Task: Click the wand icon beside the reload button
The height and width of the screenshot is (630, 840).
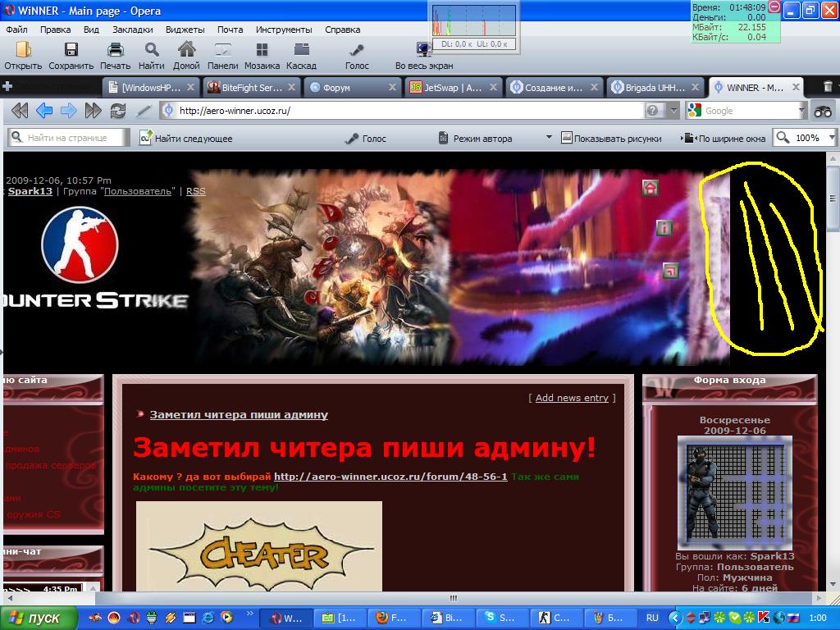Action: point(143,111)
